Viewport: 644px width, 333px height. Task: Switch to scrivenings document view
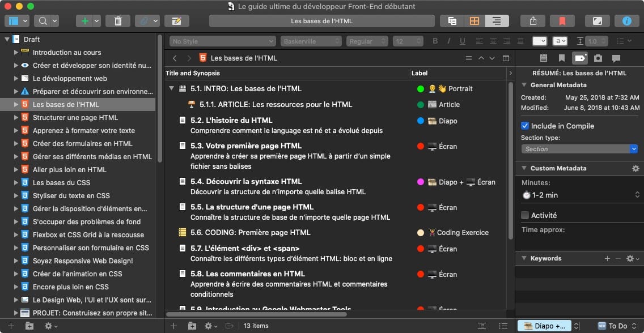[452, 21]
